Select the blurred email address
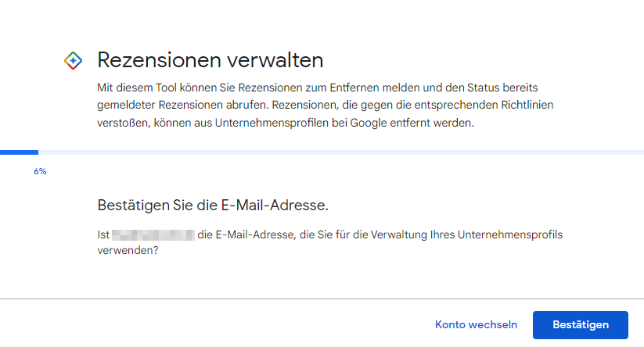 pyautogui.click(x=153, y=235)
